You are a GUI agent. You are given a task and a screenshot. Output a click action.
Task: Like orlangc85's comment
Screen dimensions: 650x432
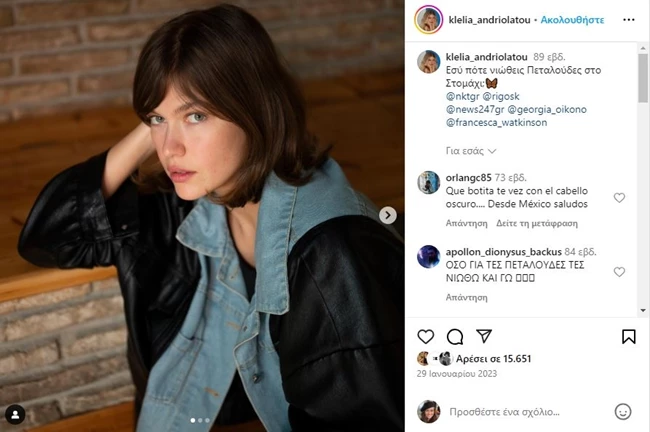point(619,198)
